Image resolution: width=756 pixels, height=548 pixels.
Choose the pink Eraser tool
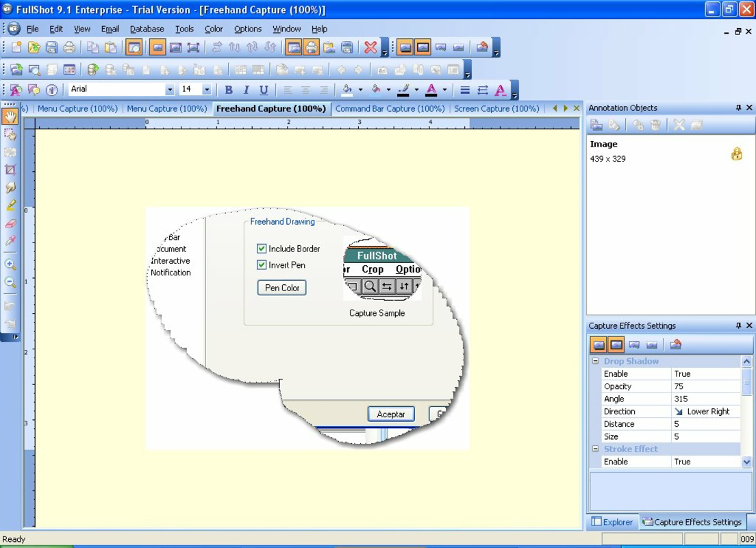tap(10, 223)
